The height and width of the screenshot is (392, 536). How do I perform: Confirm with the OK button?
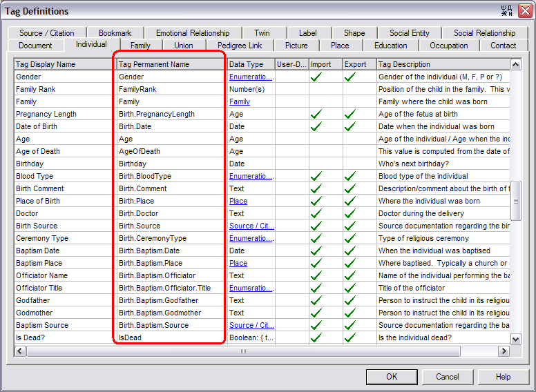click(392, 377)
